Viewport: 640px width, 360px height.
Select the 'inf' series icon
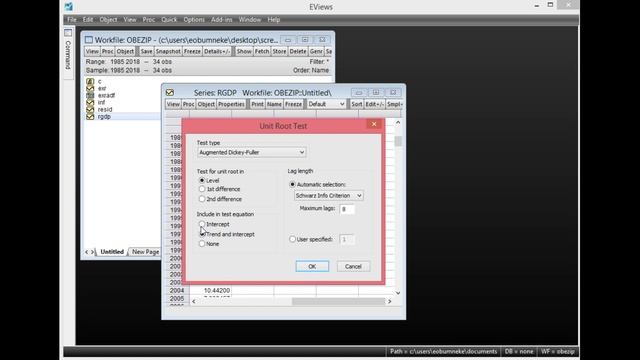click(90, 102)
